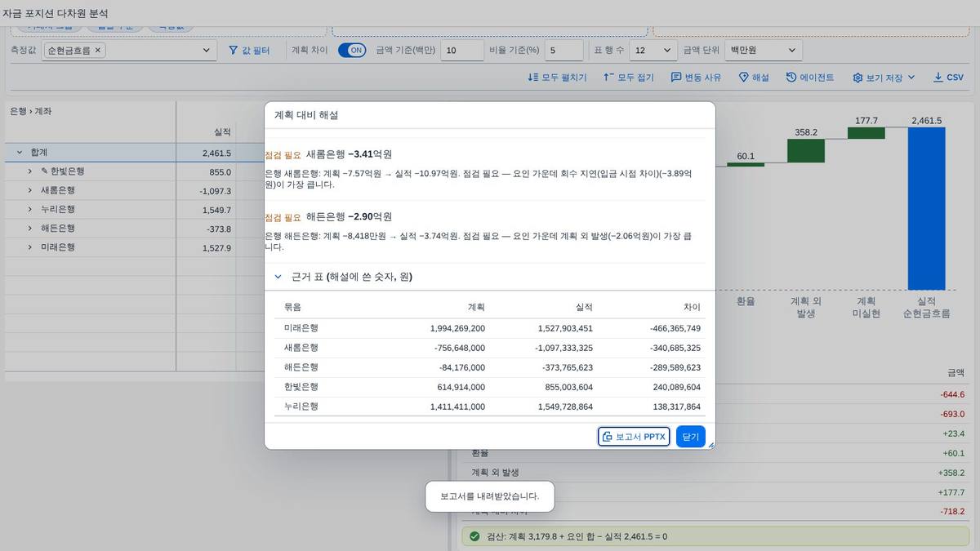Screen dimensions: 980x551
Task: Select the 미래은행 row in 근거 표
Action: coord(490,328)
